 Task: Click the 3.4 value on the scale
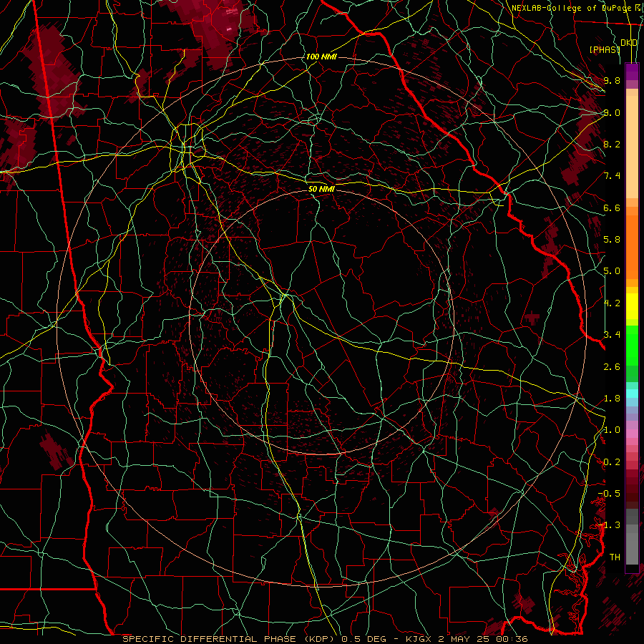coord(612,334)
